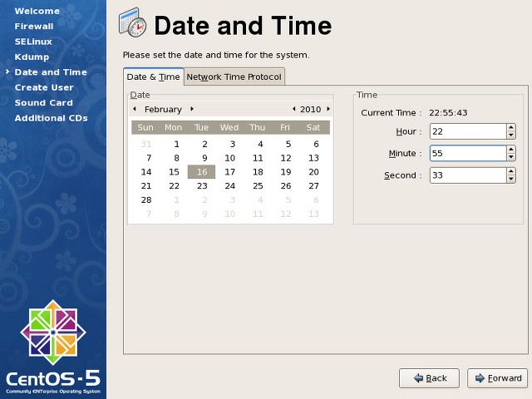Select Welcome in the sidebar
Viewport: 532px width, 399px height.
[37, 11]
